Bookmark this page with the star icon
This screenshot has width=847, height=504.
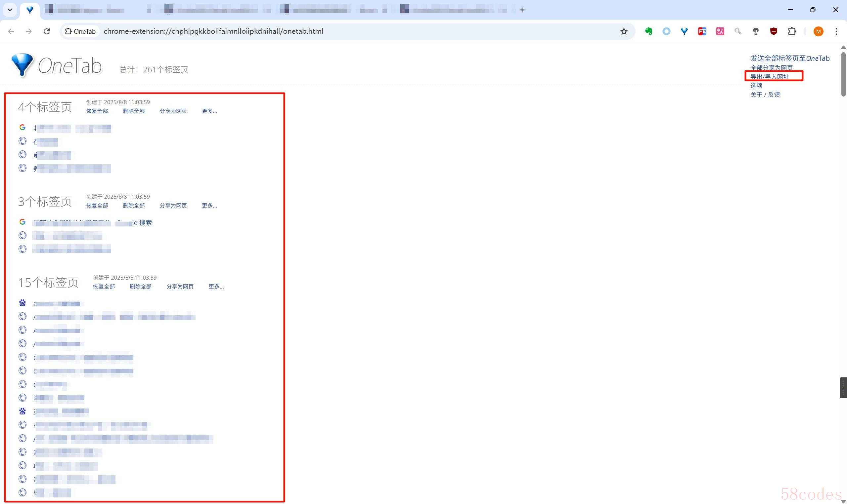coord(624,31)
